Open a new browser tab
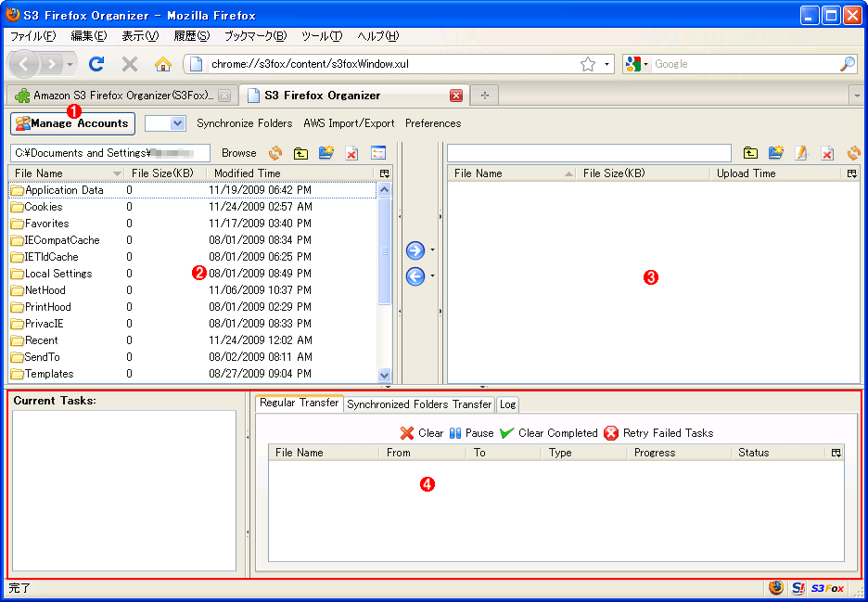This screenshot has height=602, width=868. pyautogui.click(x=485, y=96)
